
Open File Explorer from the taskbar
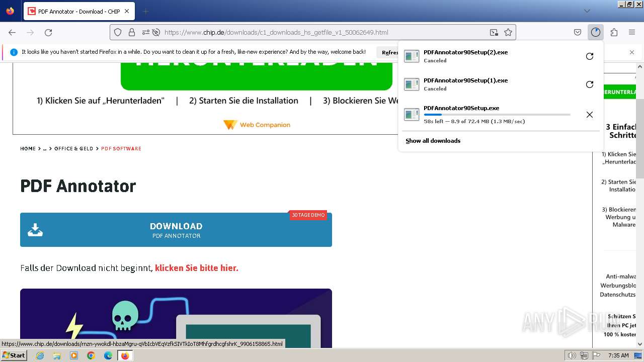(x=57, y=355)
